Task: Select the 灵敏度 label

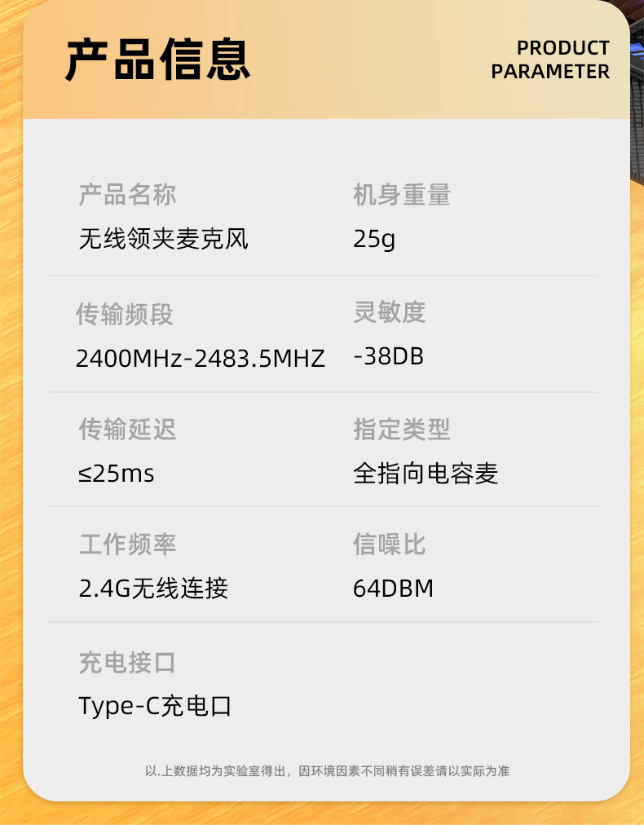Action: pos(389,311)
